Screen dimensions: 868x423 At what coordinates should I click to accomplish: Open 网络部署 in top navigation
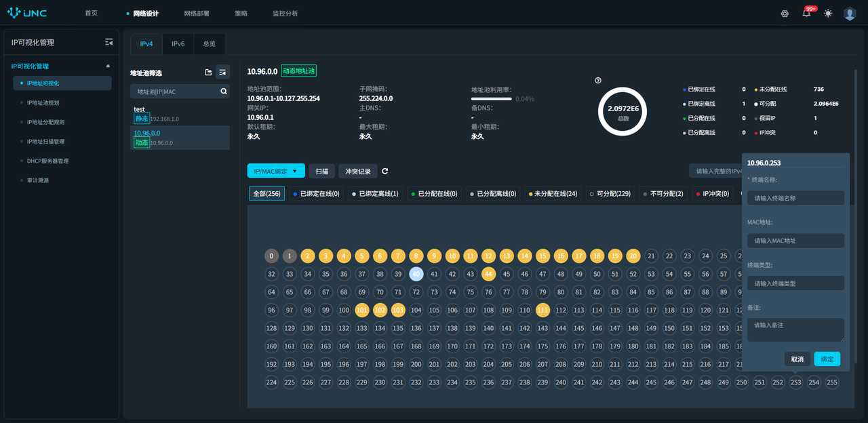(x=197, y=14)
